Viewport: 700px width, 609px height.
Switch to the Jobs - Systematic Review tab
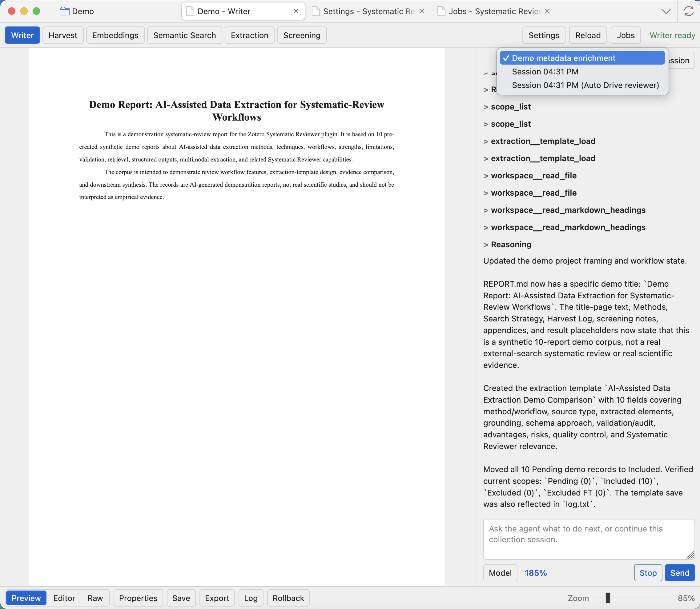tap(494, 11)
